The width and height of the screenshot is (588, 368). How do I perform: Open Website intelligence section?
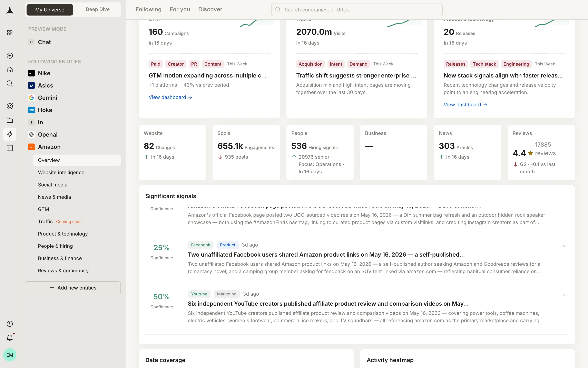[x=77, y=172]
